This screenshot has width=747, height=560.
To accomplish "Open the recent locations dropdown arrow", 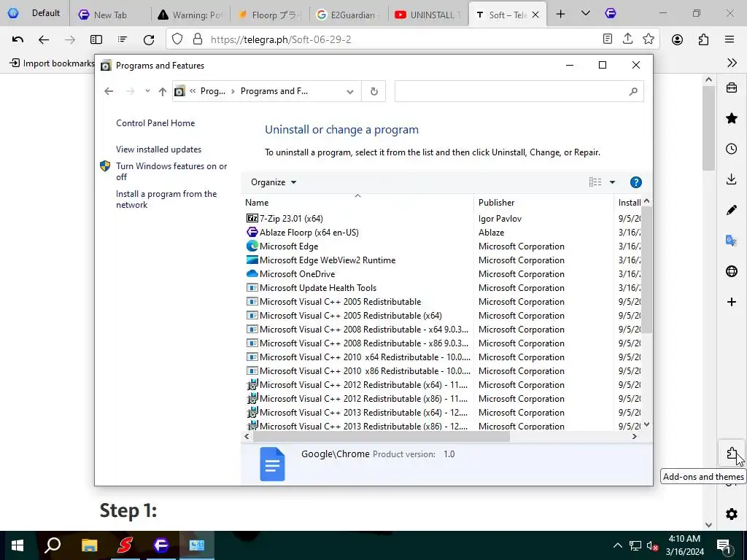I will point(147,91).
